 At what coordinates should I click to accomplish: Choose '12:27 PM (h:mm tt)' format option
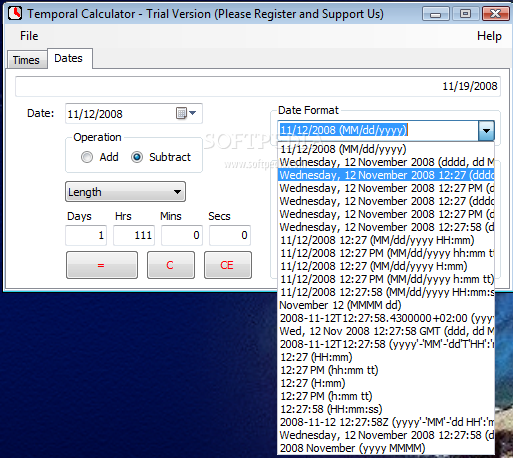click(x=386, y=396)
